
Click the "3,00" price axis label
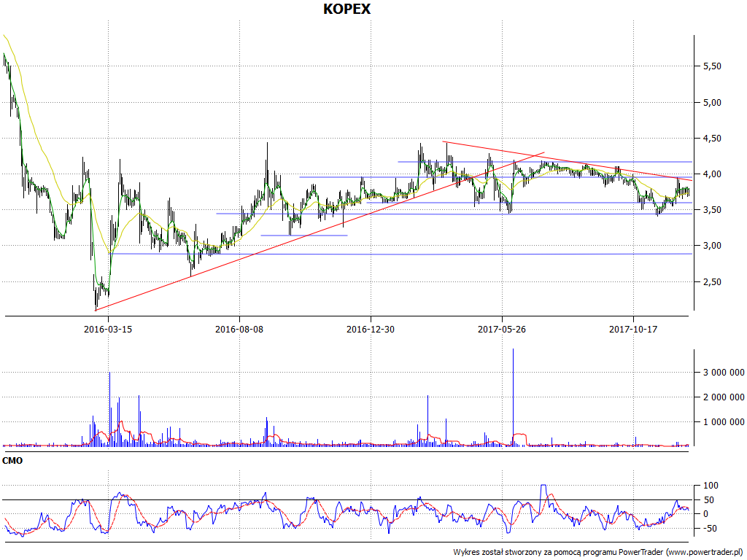coord(712,246)
